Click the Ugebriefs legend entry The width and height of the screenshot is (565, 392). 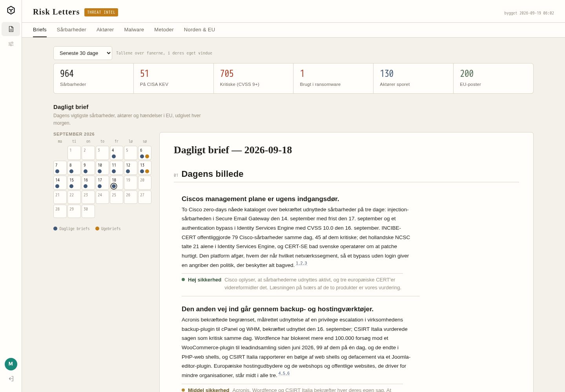(108, 229)
